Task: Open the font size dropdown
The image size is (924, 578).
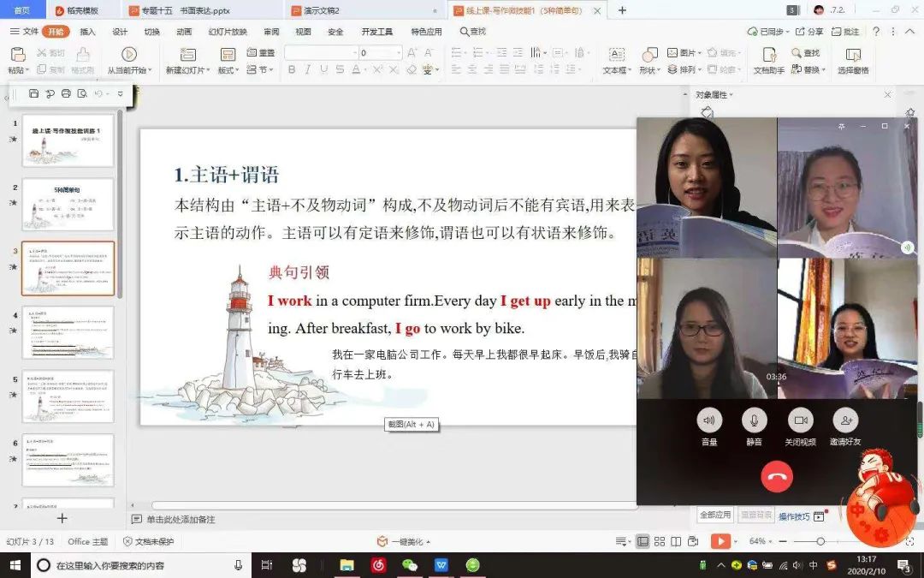Action: (398, 53)
